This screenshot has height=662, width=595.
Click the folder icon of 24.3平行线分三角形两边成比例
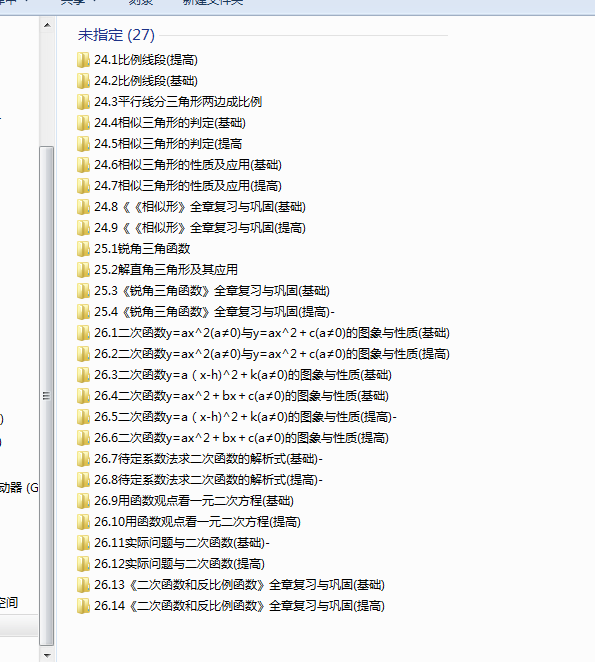[x=83, y=102]
